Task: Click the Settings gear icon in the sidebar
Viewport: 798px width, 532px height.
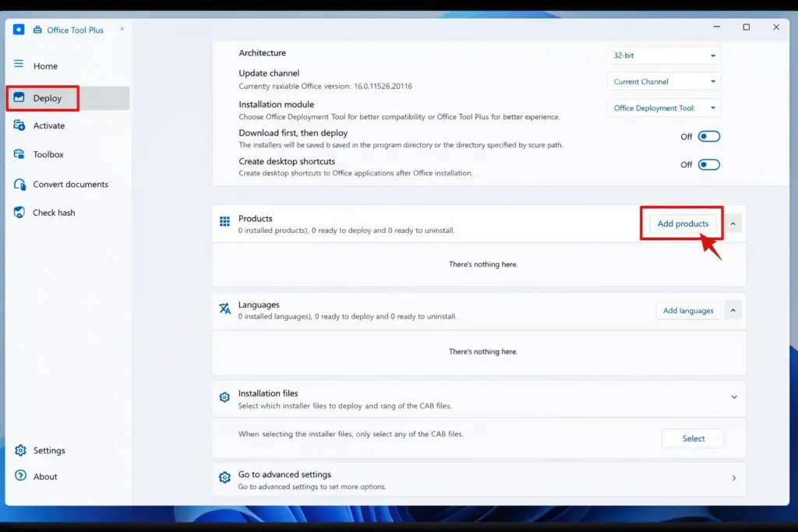Action: tap(20, 451)
